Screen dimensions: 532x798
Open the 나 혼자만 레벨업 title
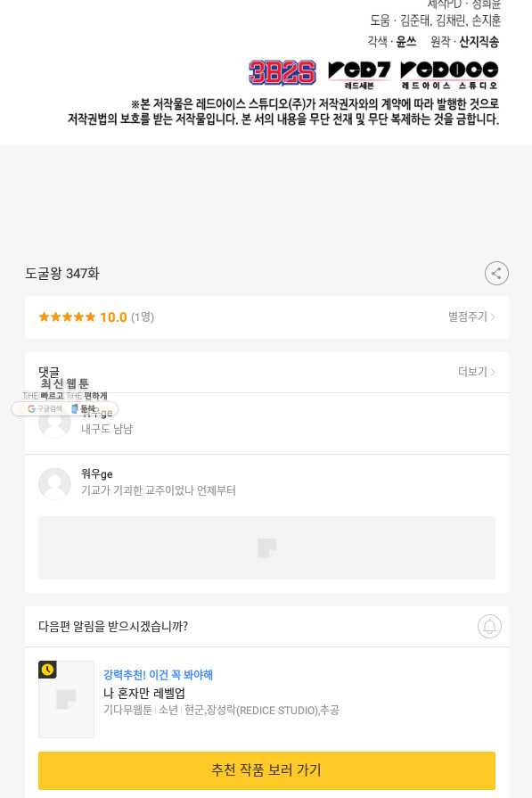tap(144, 693)
